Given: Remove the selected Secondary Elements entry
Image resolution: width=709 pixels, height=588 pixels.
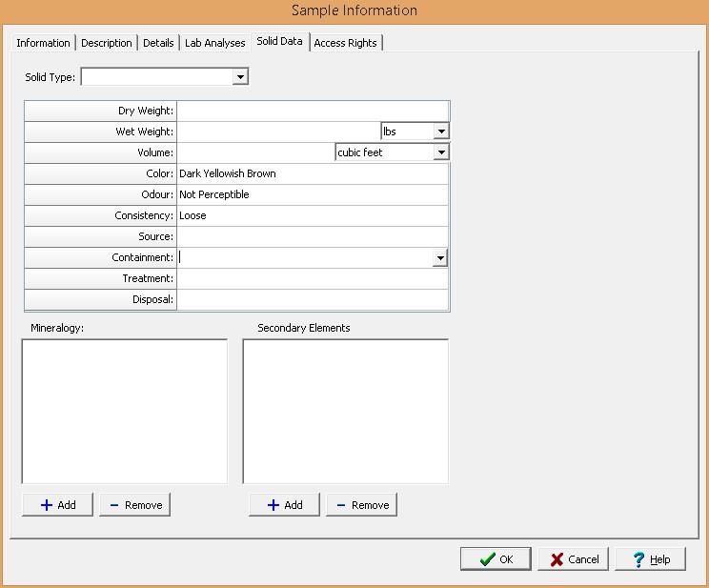Looking at the screenshot, I should [x=361, y=505].
